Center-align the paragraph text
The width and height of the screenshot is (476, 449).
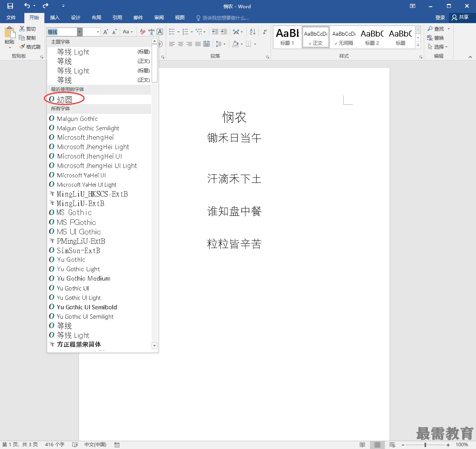(x=181, y=44)
